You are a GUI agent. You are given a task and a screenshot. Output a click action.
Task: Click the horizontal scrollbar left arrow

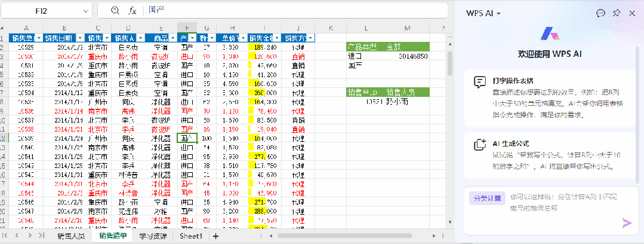pyautogui.click(x=270, y=236)
